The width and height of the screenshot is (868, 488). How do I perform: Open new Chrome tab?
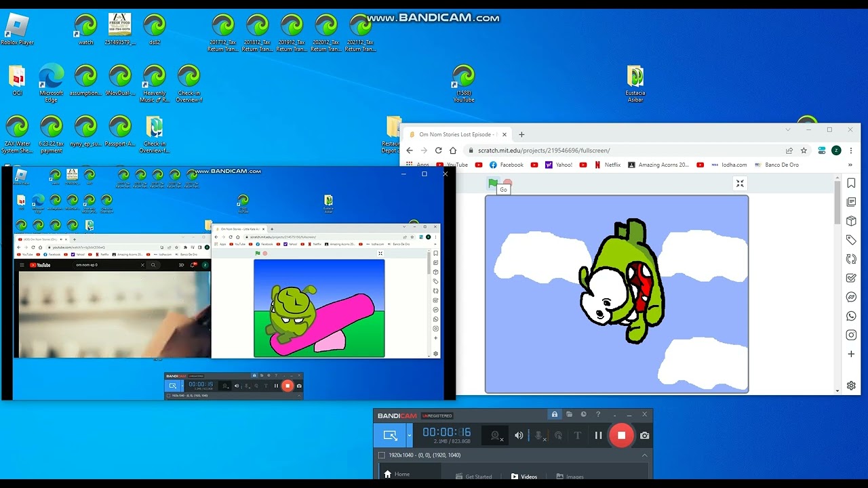(x=521, y=134)
